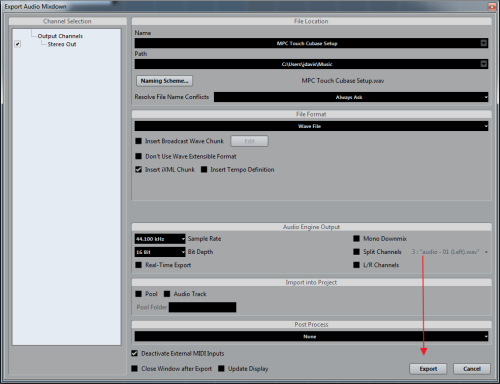Open the Path options arrow
The image size is (500, 384).
tap(484, 64)
